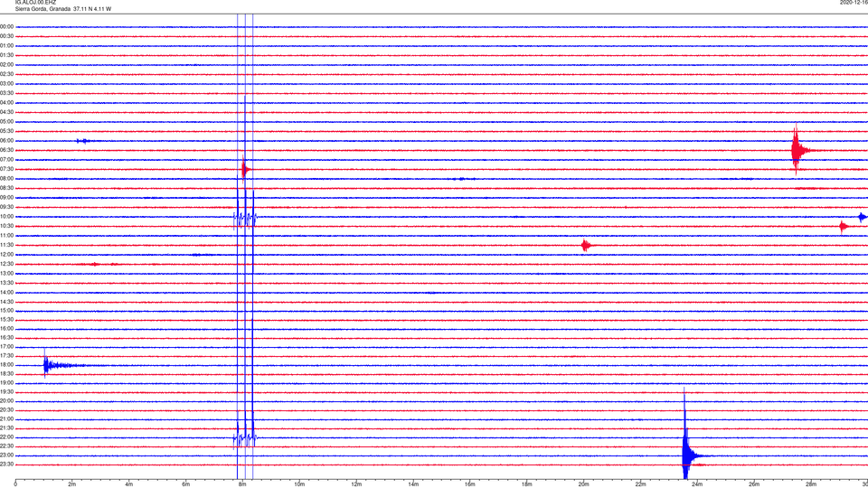Select the 10m axis tick label
This screenshot has height=488, width=868.
(x=299, y=484)
